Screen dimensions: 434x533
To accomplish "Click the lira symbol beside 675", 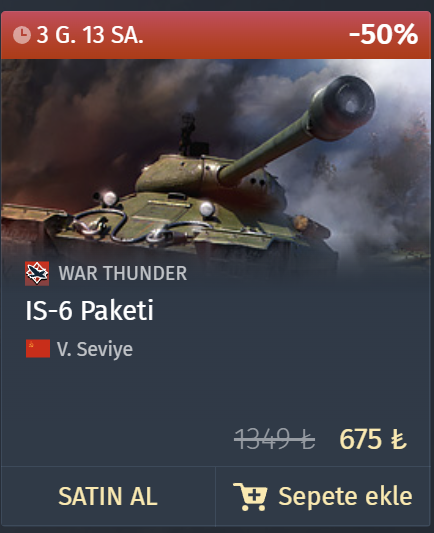I will pyautogui.click(x=398, y=440).
